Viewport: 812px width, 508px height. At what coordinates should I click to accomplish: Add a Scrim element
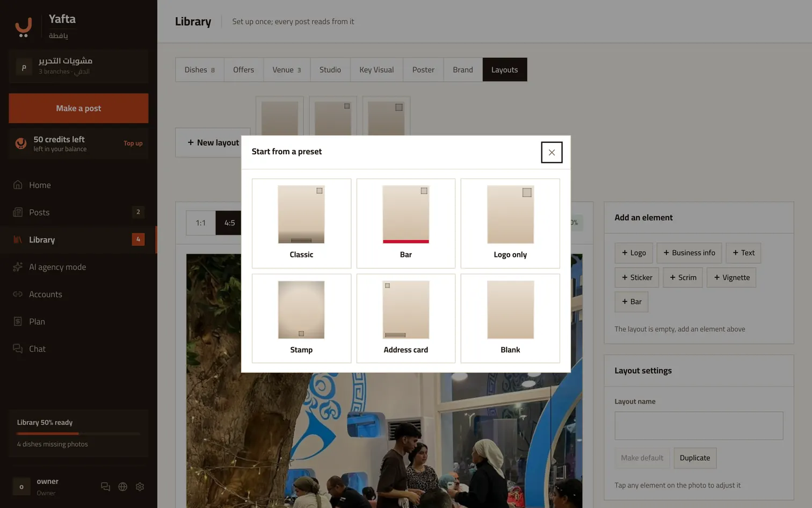pos(683,277)
